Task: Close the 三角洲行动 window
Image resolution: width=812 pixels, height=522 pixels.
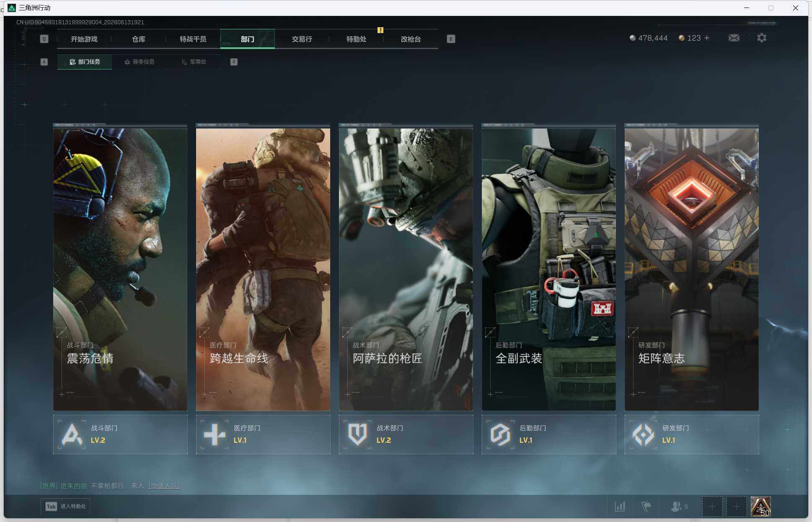Action: pos(795,8)
